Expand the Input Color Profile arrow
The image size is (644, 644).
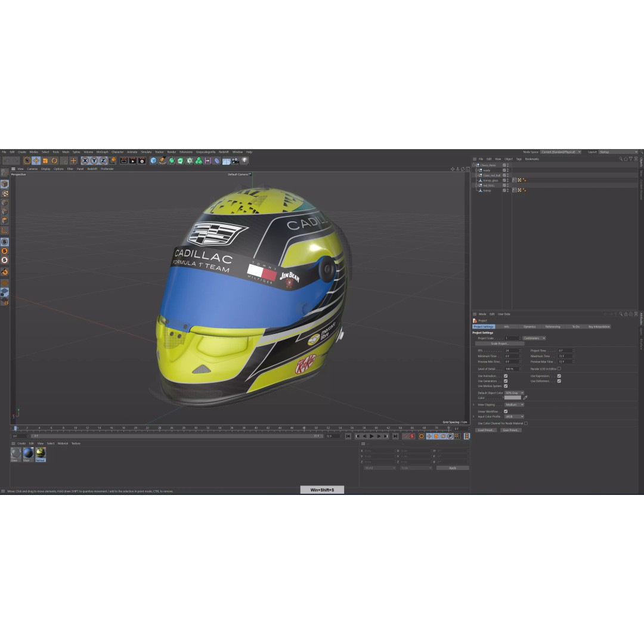coord(473,417)
